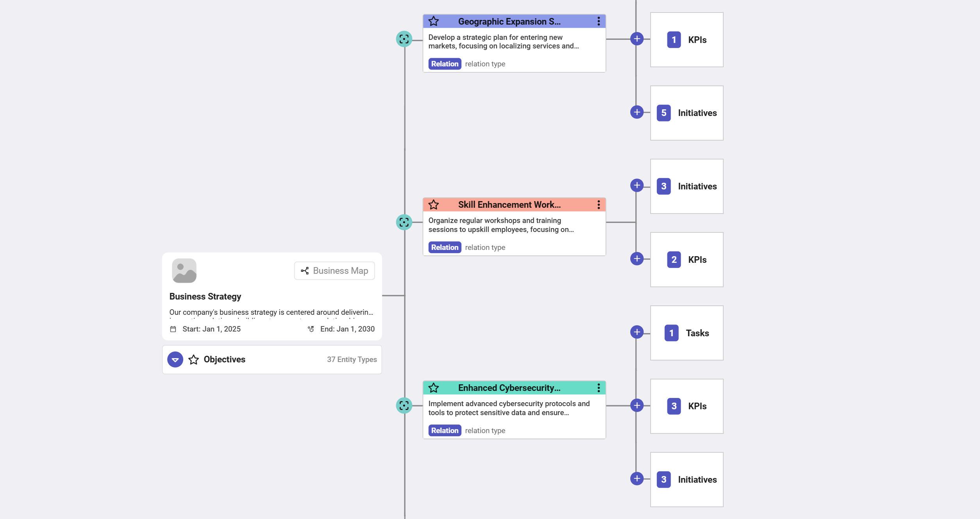This screenshot has height=519, width=980.
Task: Expand the Objectives section chevron
Action: pos(175,359)
